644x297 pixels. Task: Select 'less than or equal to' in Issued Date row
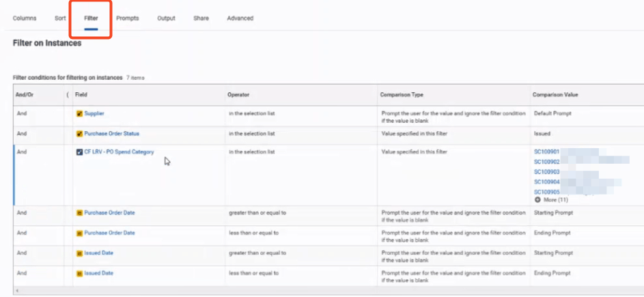click(254, 273)
